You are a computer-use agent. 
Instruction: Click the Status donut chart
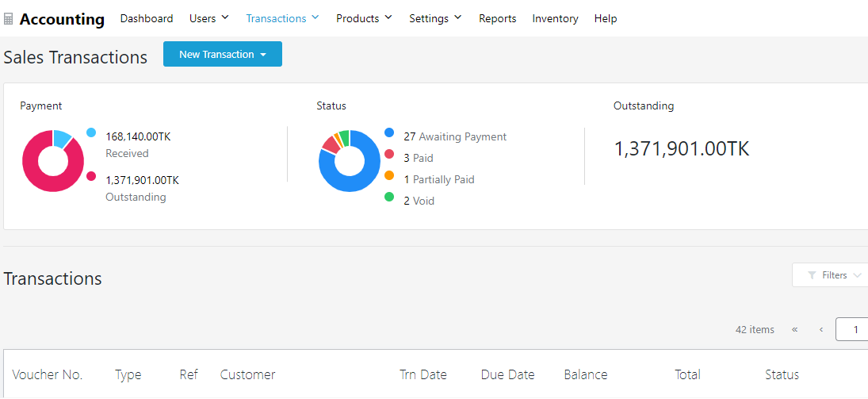click(x=350, y=160)
